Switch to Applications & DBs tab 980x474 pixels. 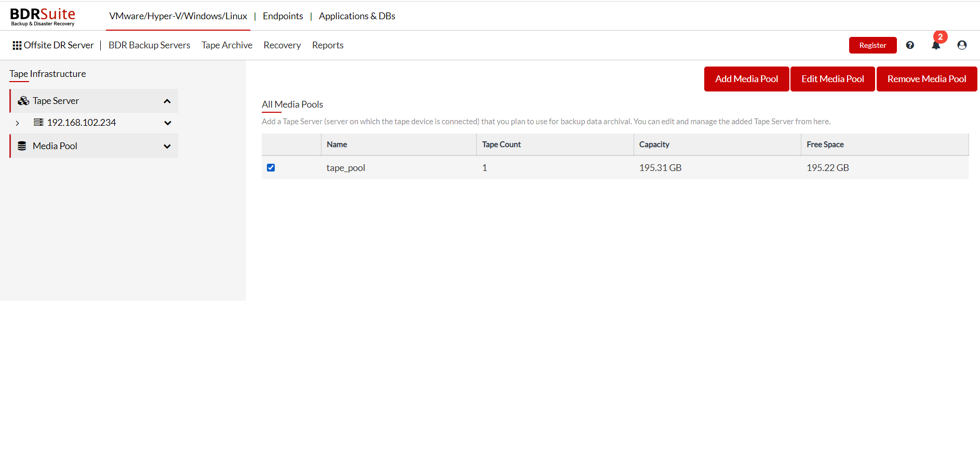(357, 16)
